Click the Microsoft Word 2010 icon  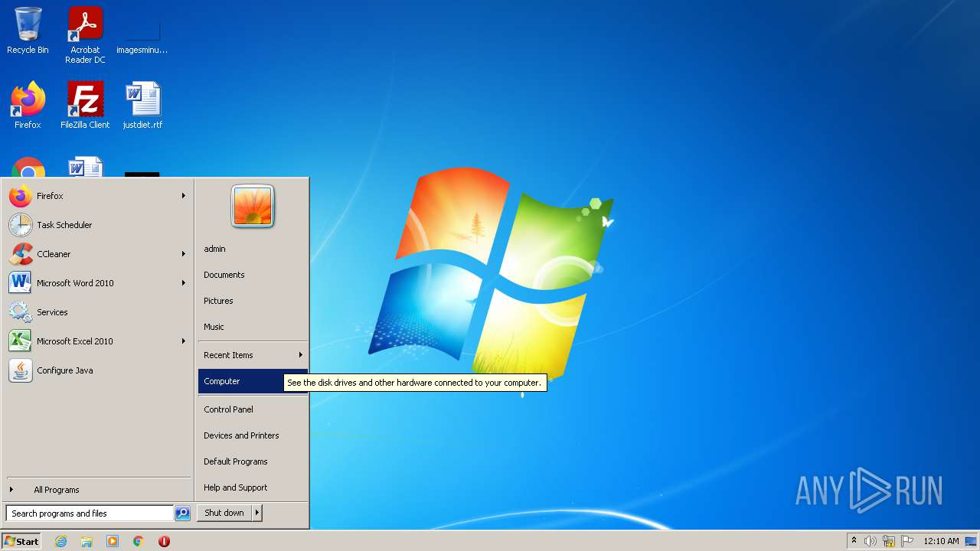click(21, 283)
